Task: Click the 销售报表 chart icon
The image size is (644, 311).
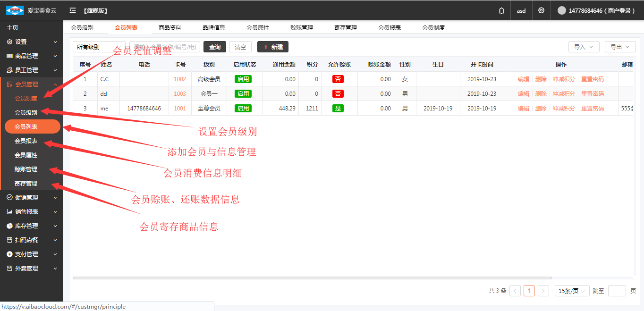Action: (x=9, y=212)
